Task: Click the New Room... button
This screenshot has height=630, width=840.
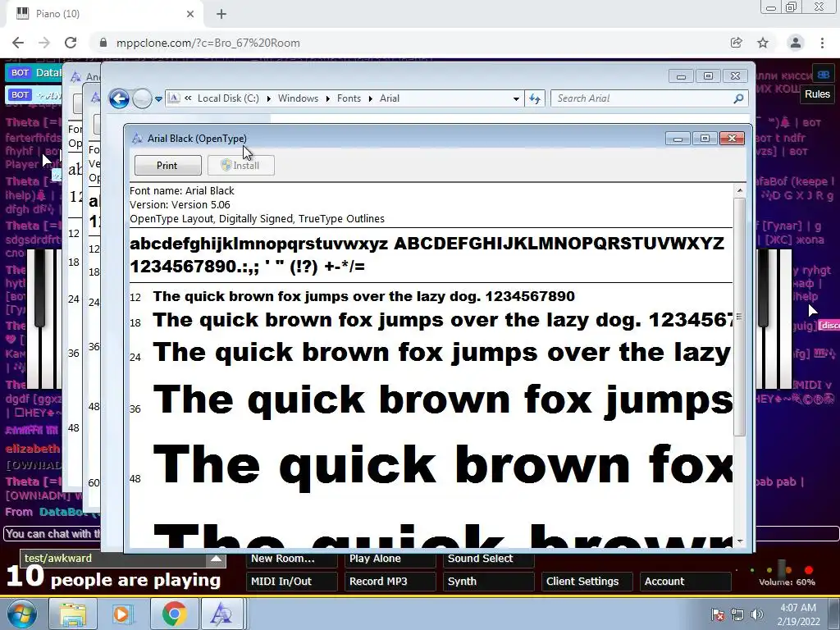Action: [291, 559]
